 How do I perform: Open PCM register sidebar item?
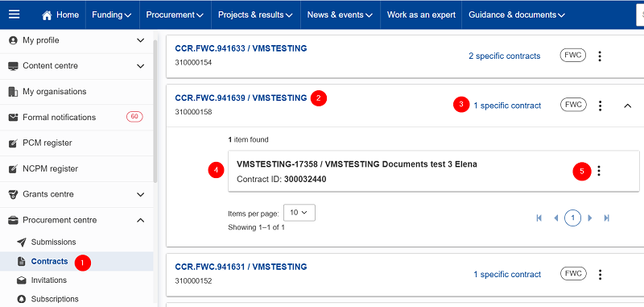[x=76, y=143]
